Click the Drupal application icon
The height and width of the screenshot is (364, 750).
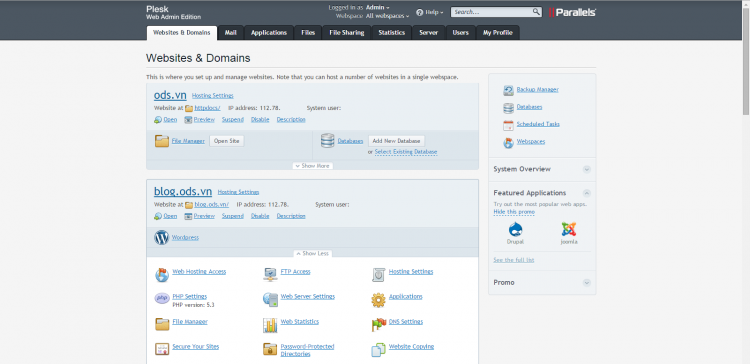[515, 230]
